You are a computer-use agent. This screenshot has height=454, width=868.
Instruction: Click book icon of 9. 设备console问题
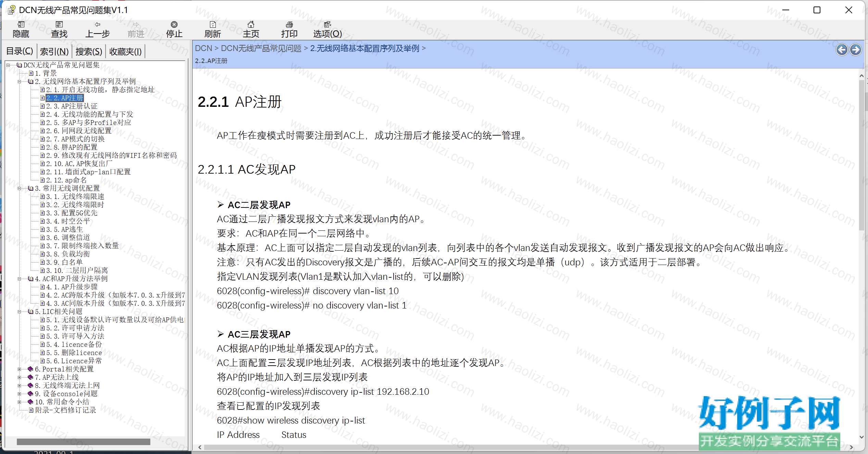[x=30, y=393]
